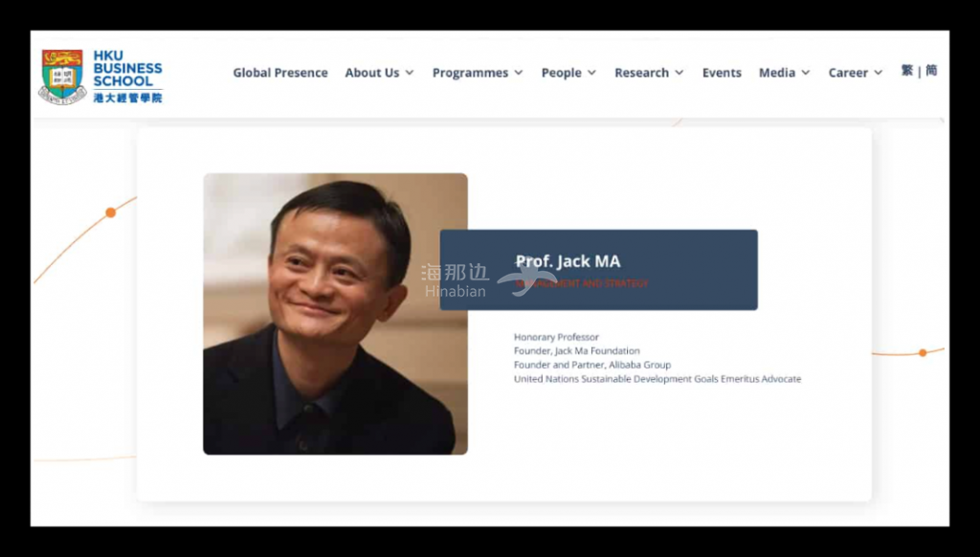
Task: Open the Media menu label
Action: (x=776, y=73)
